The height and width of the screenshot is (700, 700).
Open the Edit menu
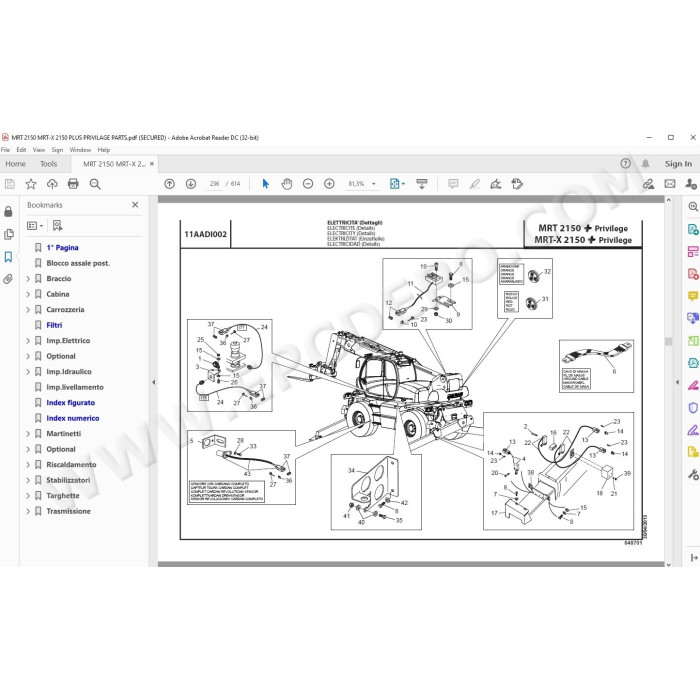(21, 150)
